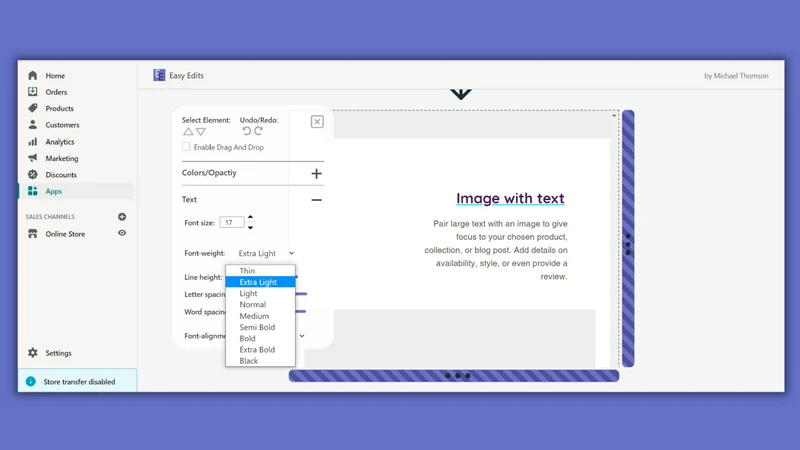Choose Bold font weight option
The width and height of the screenshot is (800, 450).
pyautogui.click(x=260, y=338)
